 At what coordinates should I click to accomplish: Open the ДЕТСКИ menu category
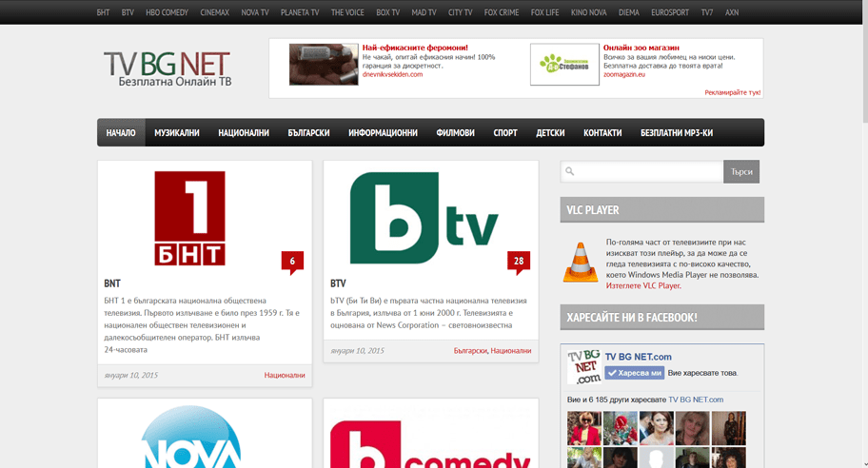point(550,133)
